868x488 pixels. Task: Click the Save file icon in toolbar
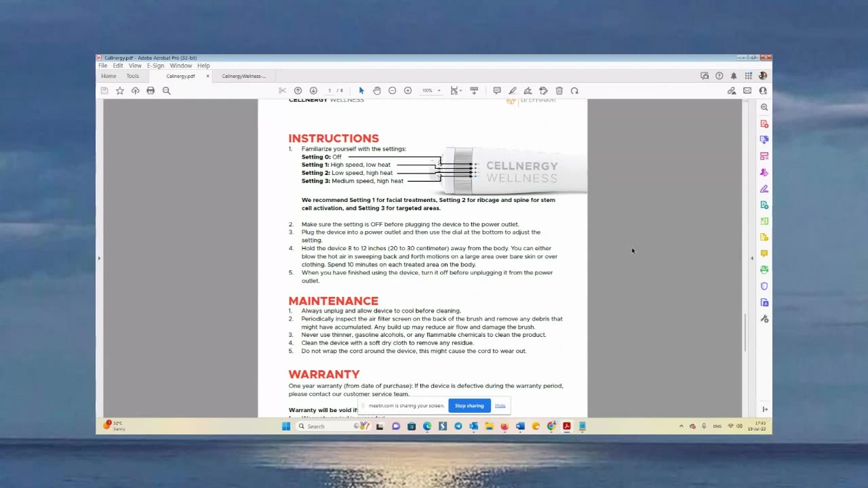(x=104, y=91)
